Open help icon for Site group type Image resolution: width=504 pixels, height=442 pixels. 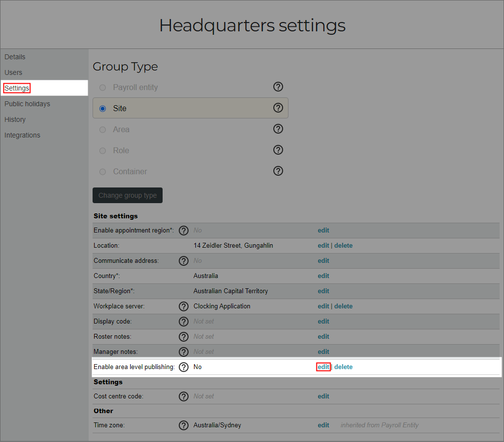point(278,108)
